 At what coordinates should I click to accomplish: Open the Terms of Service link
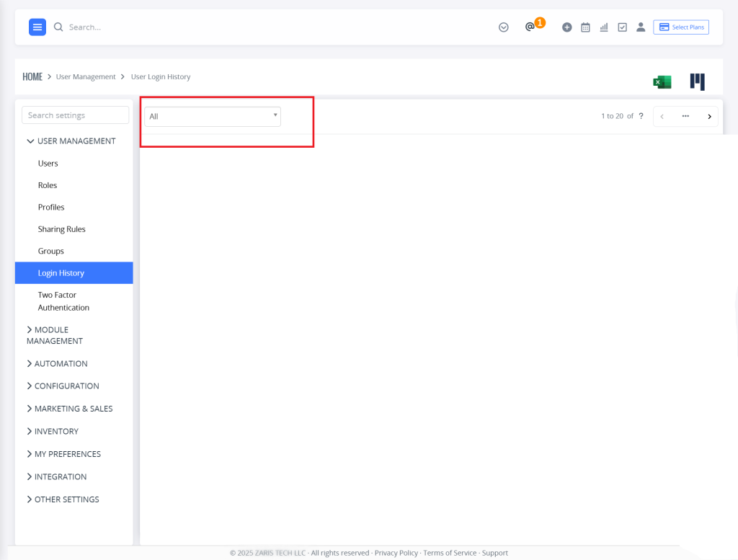pos(450,553)
